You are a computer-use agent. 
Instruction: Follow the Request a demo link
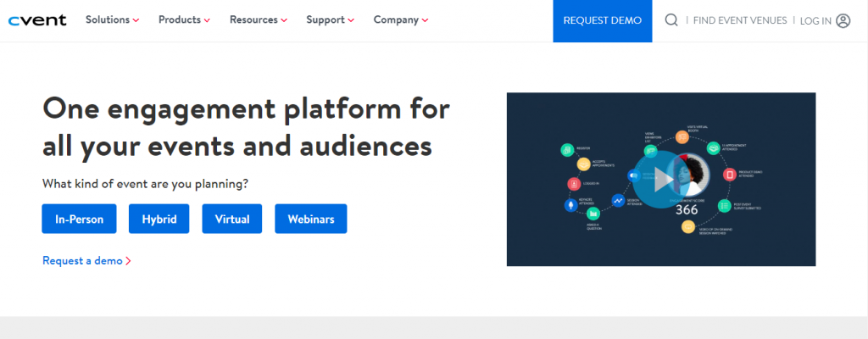point(87,260)
